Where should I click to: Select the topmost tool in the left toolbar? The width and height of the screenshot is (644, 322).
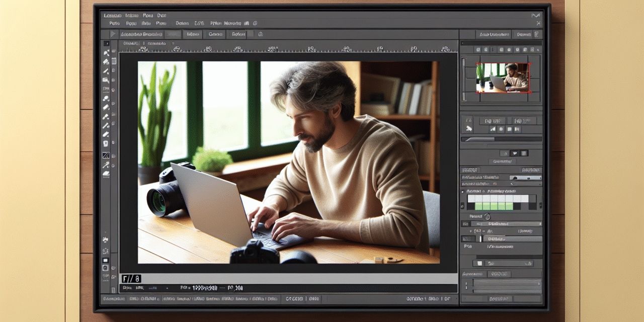[x=106, y=44]
